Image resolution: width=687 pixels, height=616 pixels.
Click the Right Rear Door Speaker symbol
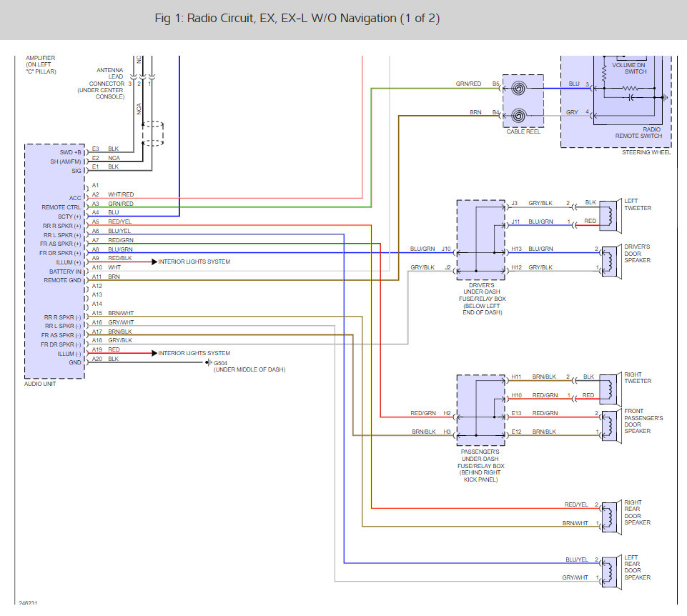point(611,517)
